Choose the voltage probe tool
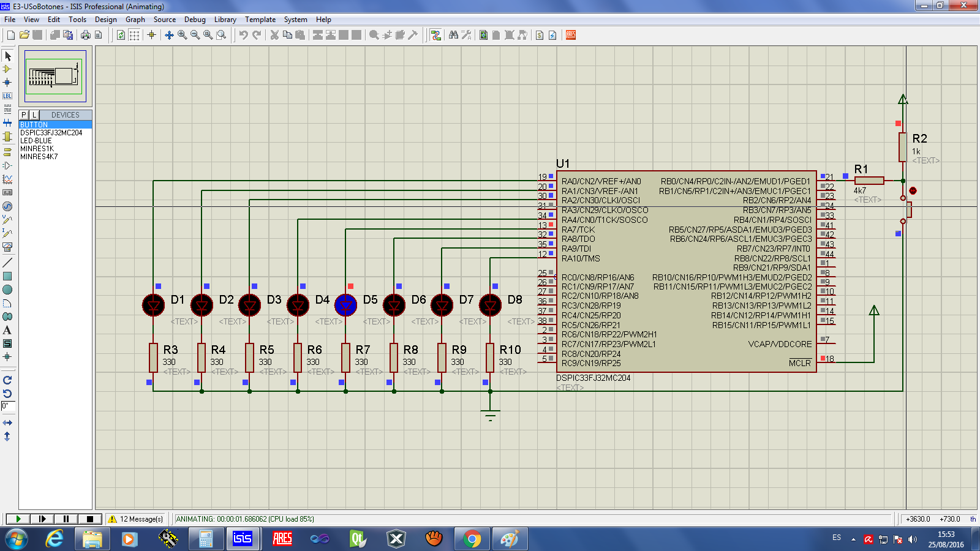This screenshot has height=551, width=980. point(7,219)
